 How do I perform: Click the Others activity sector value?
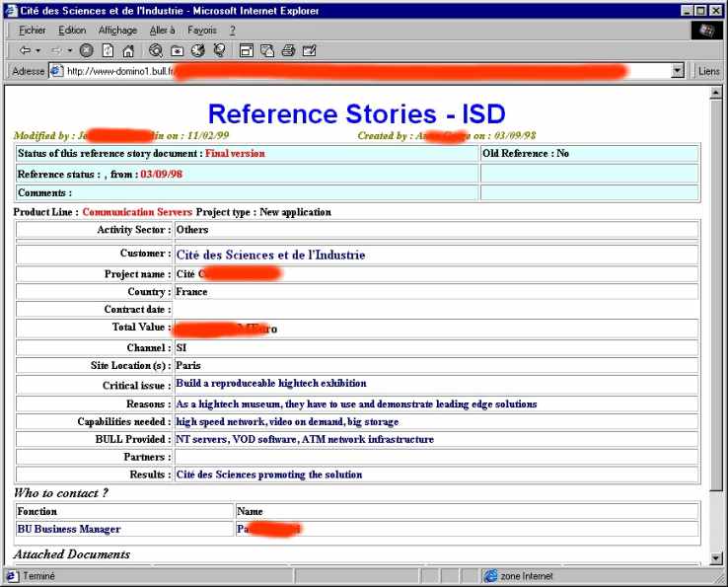pyautogui.click(x=191, y=230)
